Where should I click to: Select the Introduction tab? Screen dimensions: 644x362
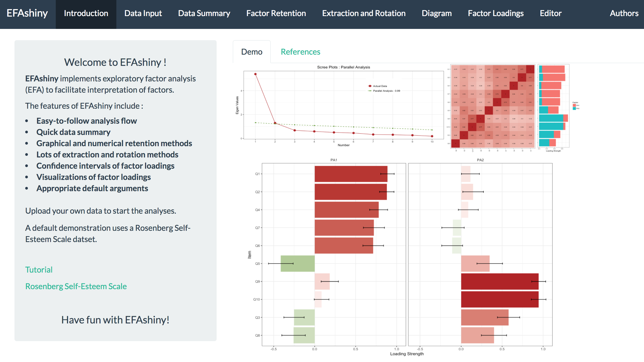pos(86,13)
